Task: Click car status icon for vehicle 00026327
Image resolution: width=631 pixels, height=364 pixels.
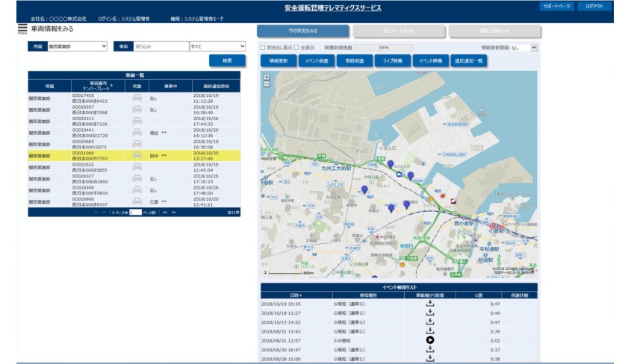Action: 137,178
